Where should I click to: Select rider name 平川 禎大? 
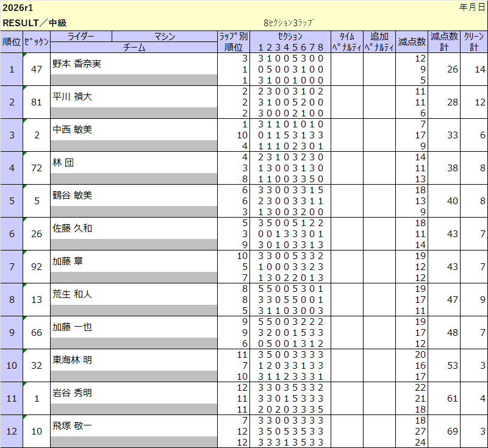point(73,96)
